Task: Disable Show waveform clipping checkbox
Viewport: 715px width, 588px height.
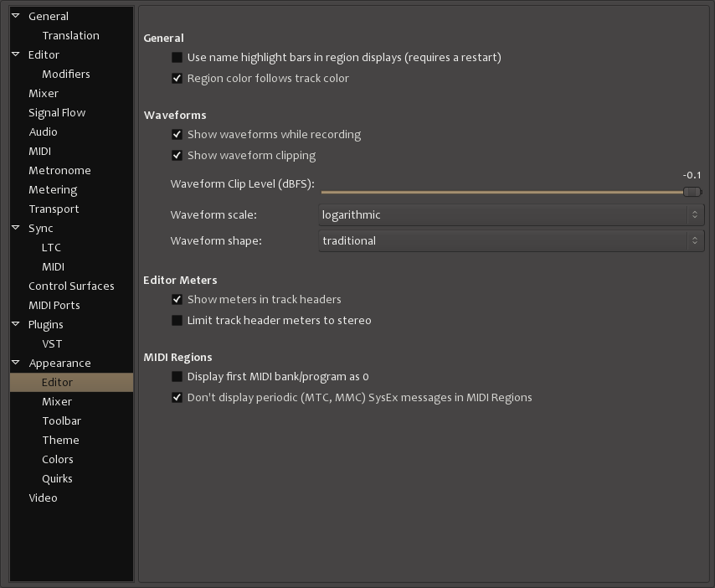Action: pyautogui.click(x=177, y=156)
